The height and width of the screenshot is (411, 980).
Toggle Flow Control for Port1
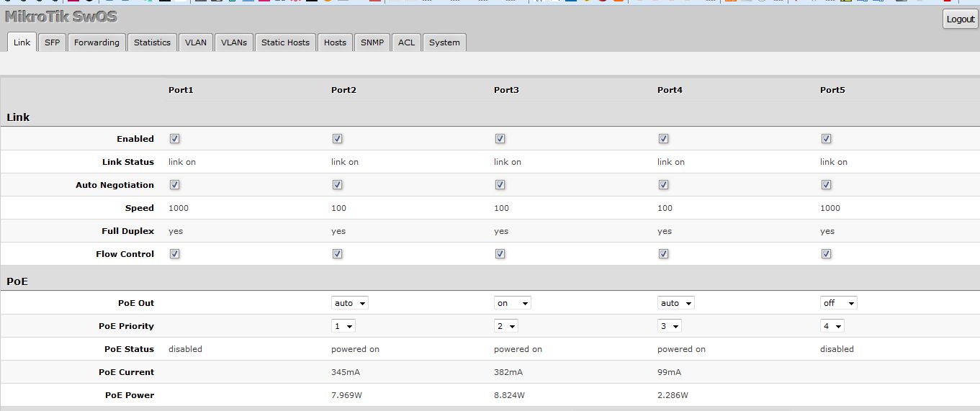pyautogui.click(x=174, y=253)
